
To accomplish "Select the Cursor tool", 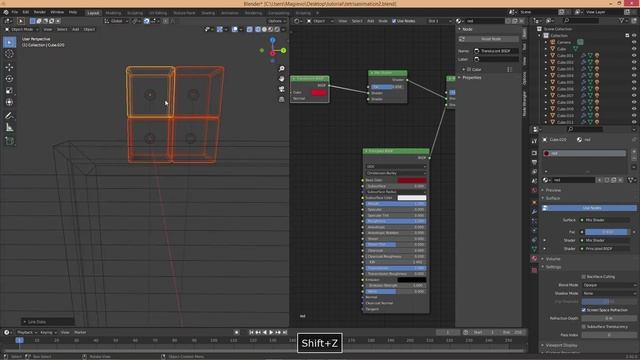I will pyautogui.click(x=9, y=54).
